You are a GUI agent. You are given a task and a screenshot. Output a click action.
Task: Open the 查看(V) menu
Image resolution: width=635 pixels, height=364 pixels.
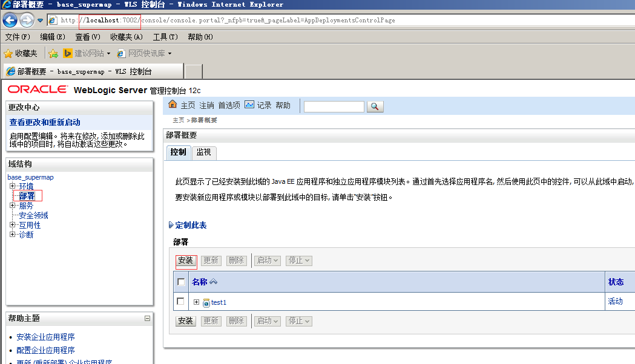[x=88, y=37]
